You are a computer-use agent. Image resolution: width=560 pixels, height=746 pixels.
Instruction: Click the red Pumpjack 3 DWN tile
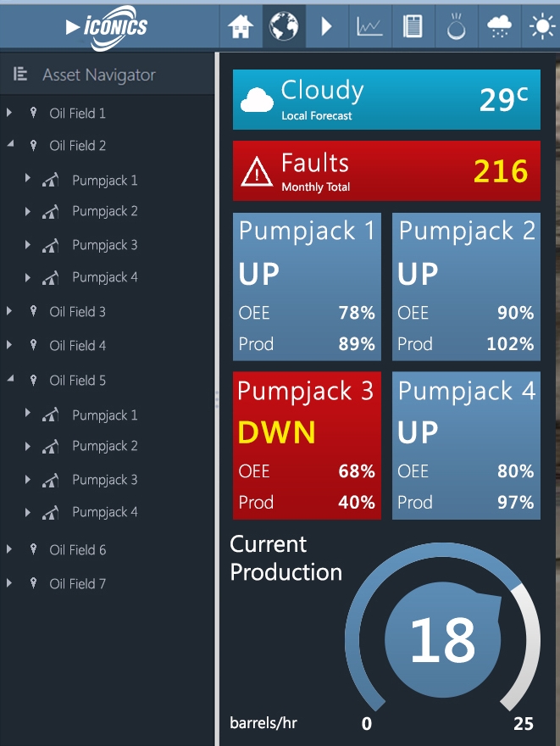click(307, 445)
